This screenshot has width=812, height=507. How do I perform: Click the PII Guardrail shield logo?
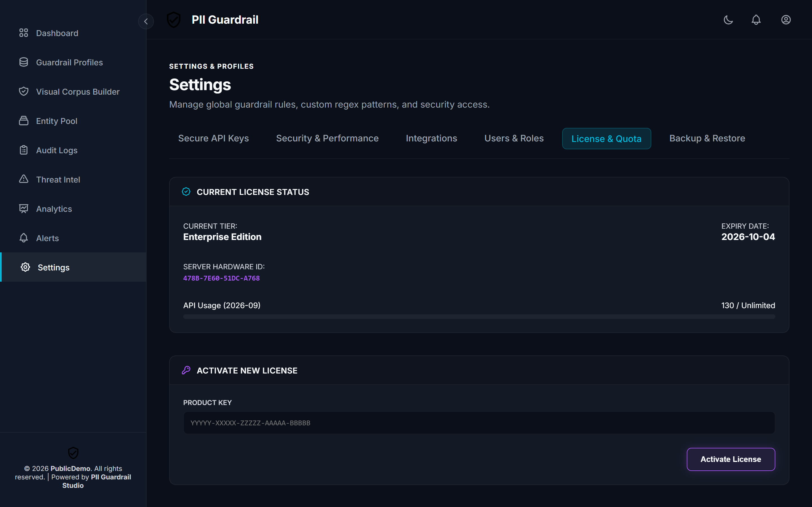pos(174,20)
